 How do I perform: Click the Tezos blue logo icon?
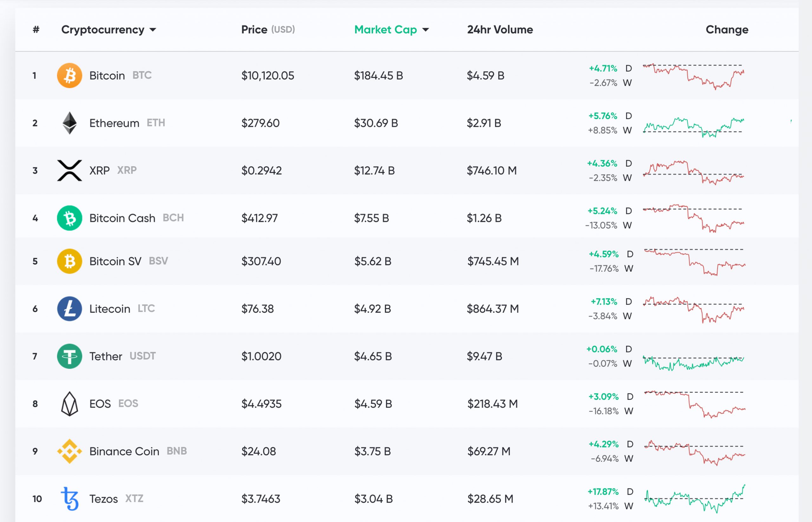click(69, 499)
